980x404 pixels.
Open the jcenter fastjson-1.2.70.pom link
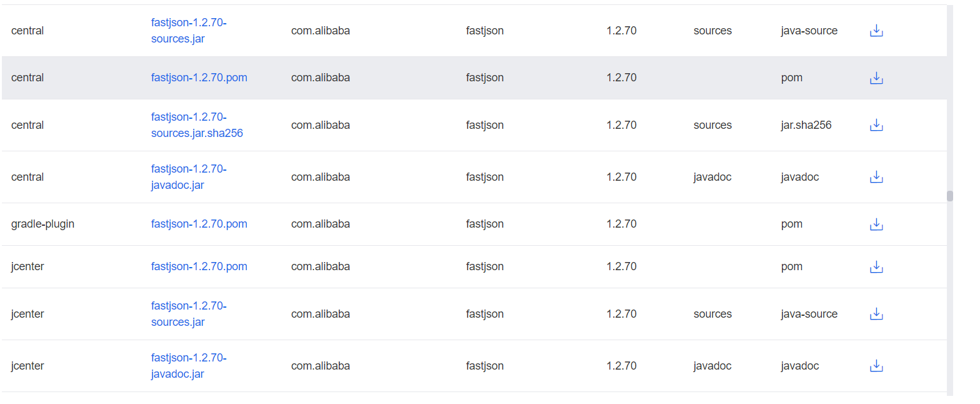[x=199, y=266]
